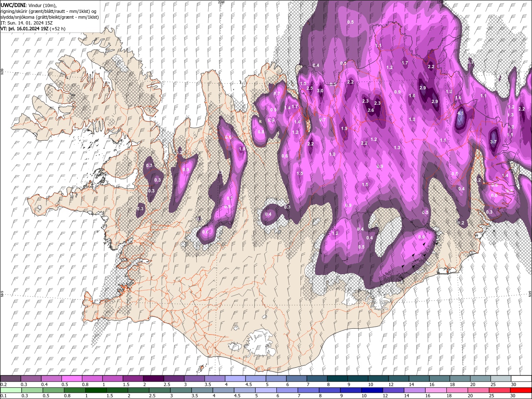
Task: Select upper scale teal swatch between 9 and 10
Action: 337,379
